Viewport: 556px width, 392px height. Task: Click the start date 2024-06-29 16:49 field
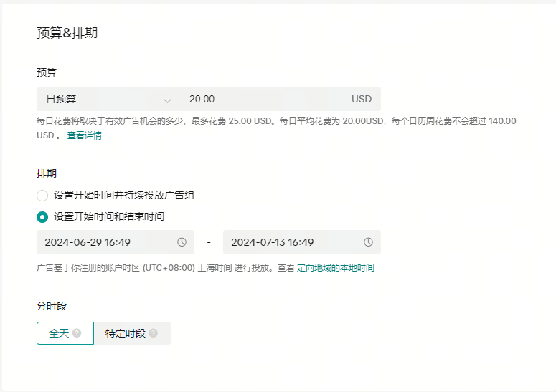click(116, 242)
